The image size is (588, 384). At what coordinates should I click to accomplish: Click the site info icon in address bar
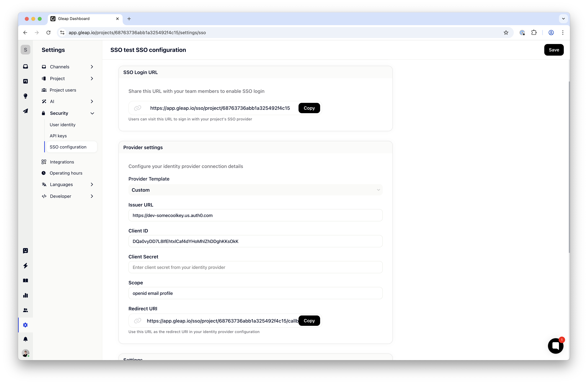tap(62, 33)
